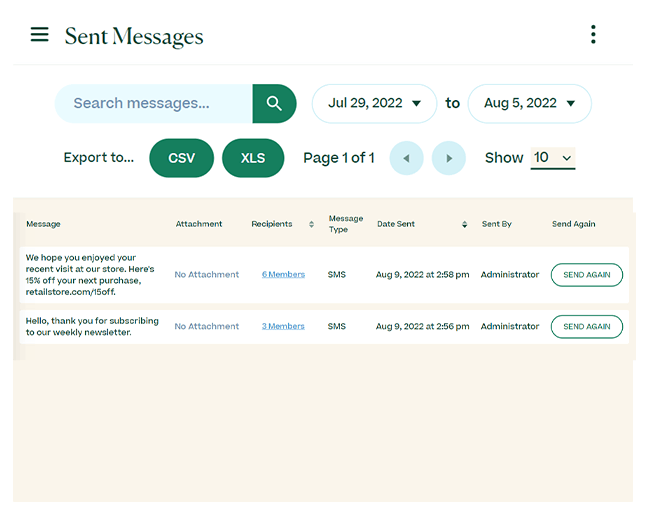Go to previous page arrow
The width and height of the screenshot is (649, 517).
[x=406, y=158]
